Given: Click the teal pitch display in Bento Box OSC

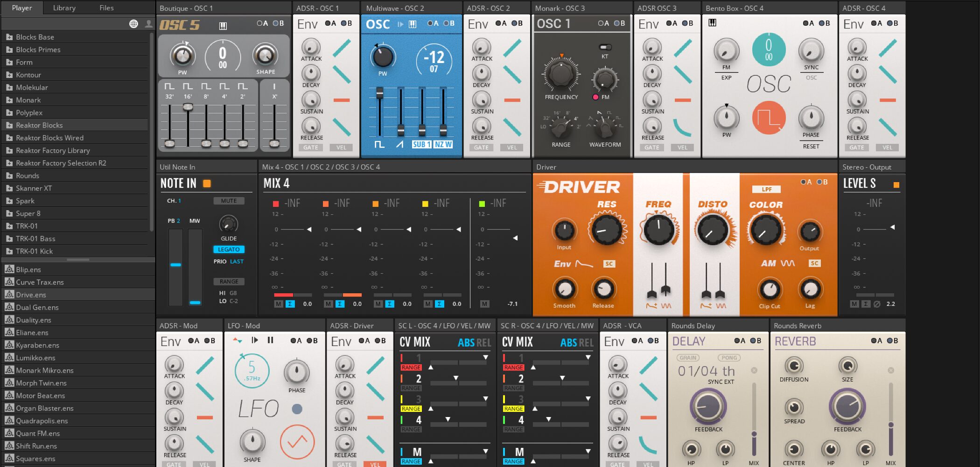Looking at the screenshot, I should 769,50.
